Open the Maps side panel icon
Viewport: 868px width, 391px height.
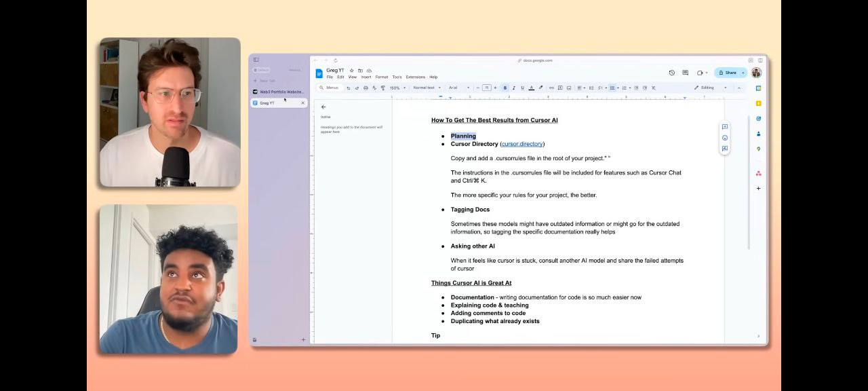tap(758, 149)
